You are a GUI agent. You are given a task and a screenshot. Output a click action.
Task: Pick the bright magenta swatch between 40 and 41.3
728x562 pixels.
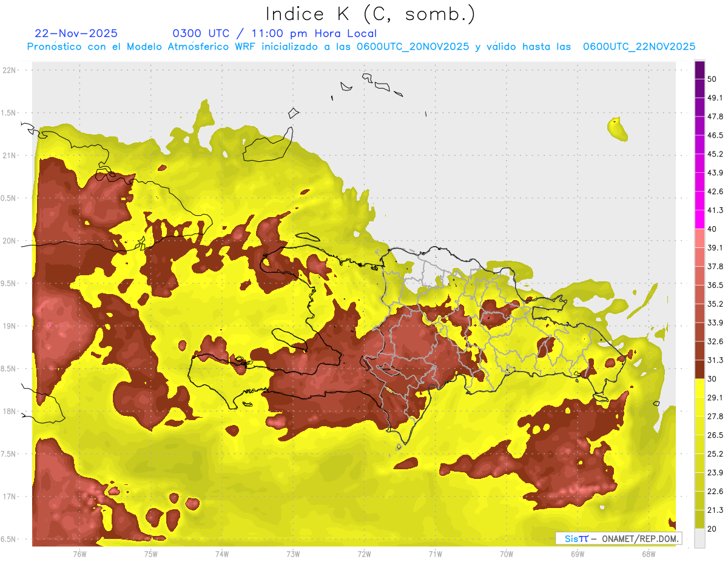[699, 219]
